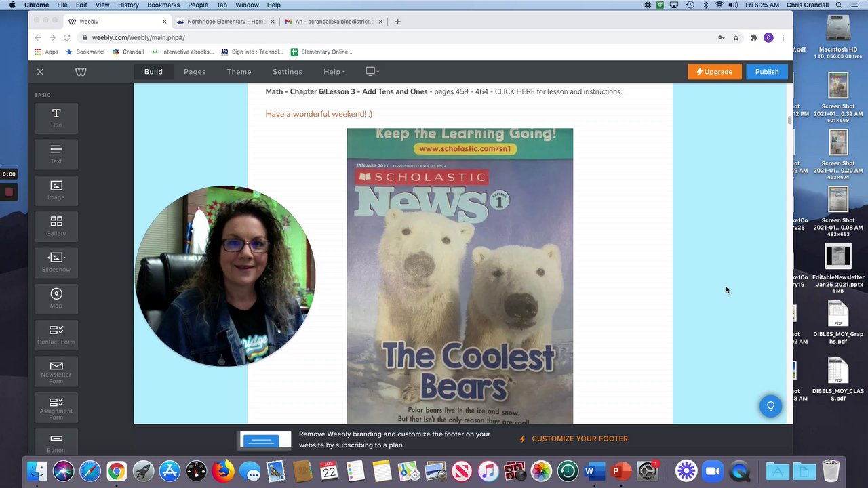Open the Apps bookmarks shortcut
The width and height of the screenshot is (868, 488).
[46, 52]
